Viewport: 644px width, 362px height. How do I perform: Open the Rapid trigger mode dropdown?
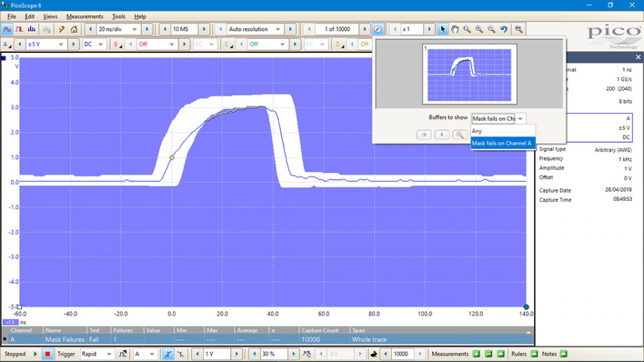(x=109, y=354)
